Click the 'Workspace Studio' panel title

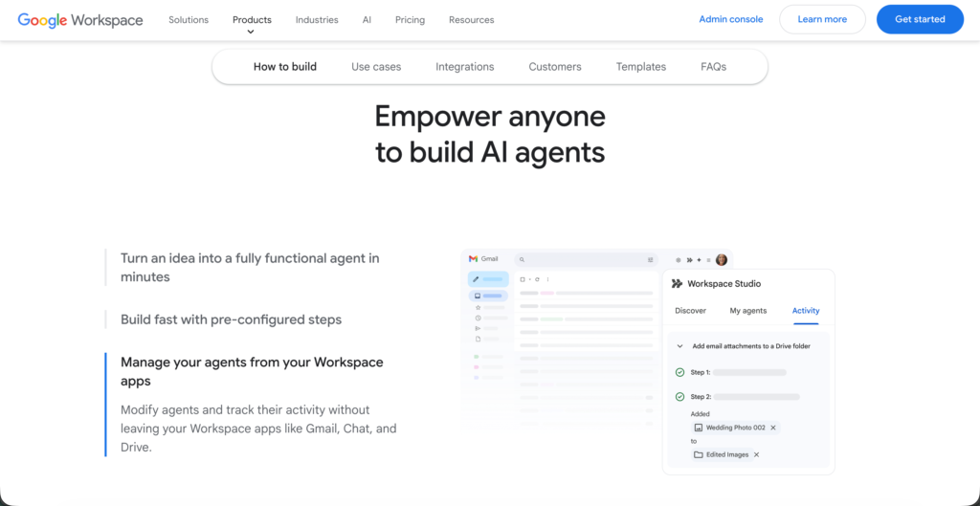coord(724,284)
